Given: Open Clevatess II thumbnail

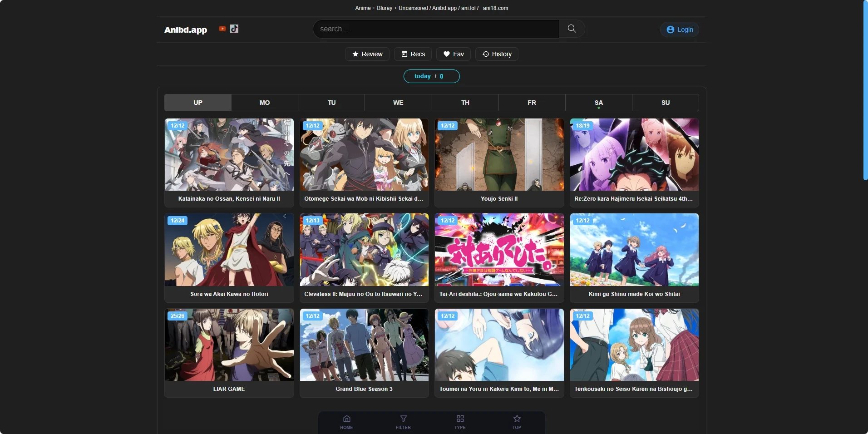Looking at the screenshot, I should (x=364, y=250).
